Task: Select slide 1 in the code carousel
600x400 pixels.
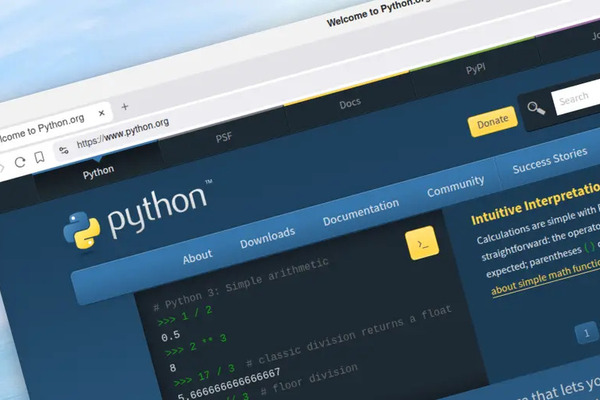Action: pyautogui.click(x=586, y=332)
